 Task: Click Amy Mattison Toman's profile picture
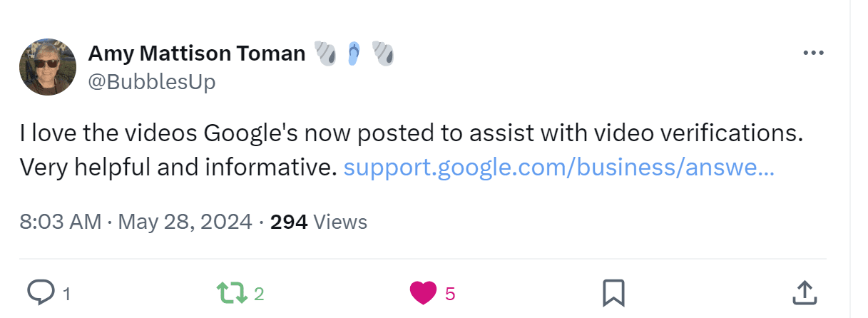48,67
